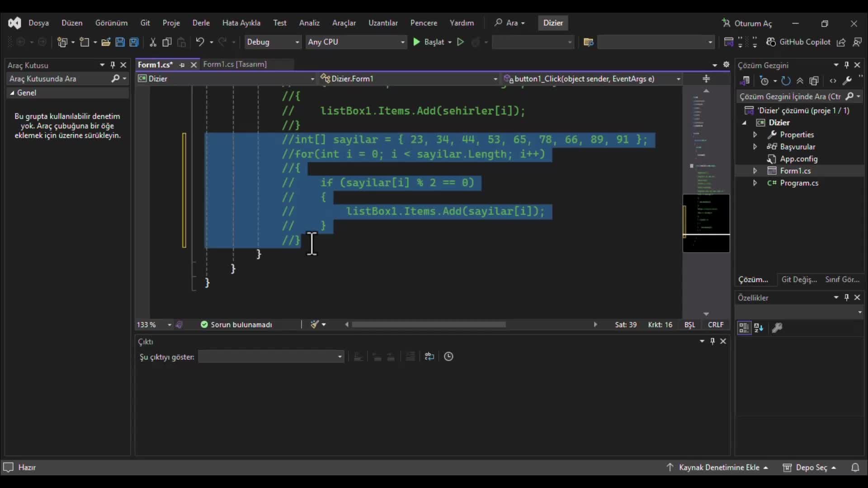
Task: Click the Redo arrow icon
Action: point(222,42)
